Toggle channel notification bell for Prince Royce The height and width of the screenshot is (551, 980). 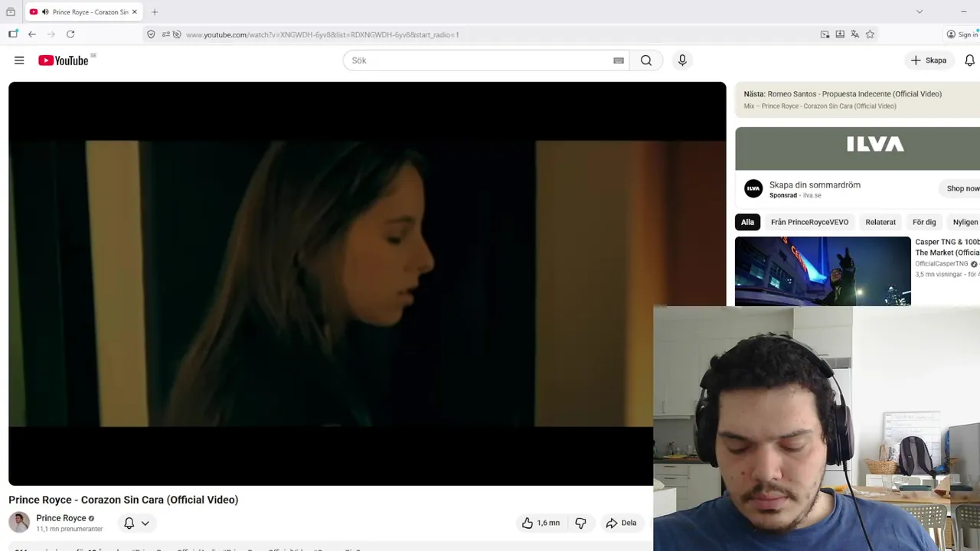tap(129, 523)
